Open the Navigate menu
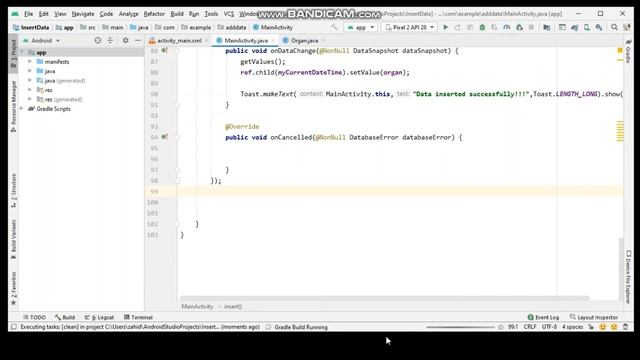The height and width of the screenshot is (360, 640). point(83,14)
